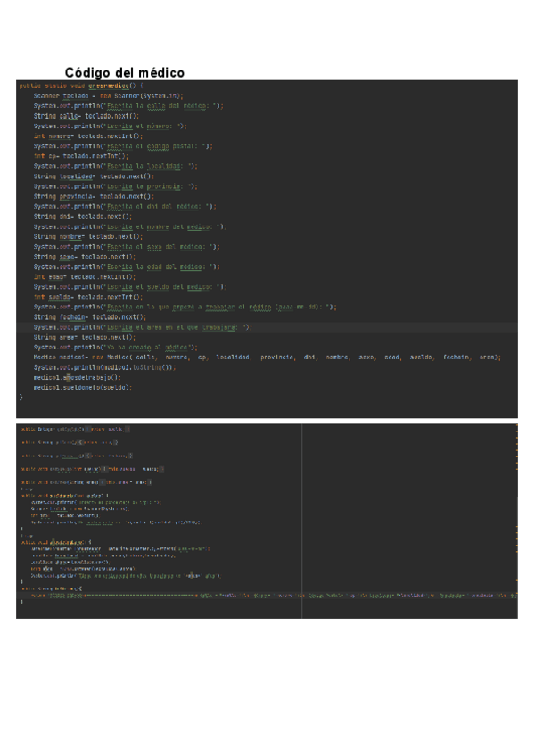The width and height of the screenshot is (535, 756).
Task: Click the println line "Escriba la provincia:"
Action: 116,186
